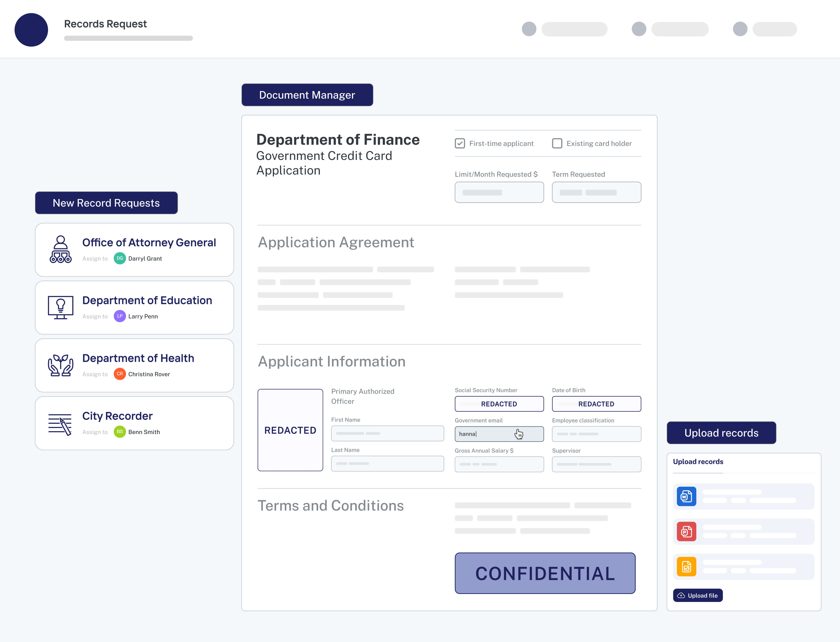The image size is (840, 642).
Task: Open the orange image file icon
Action: [686, 566]
